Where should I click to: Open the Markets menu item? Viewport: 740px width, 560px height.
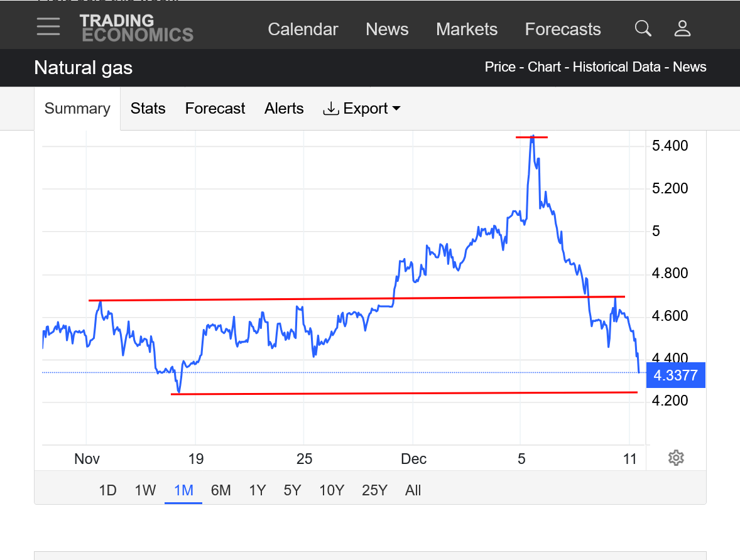pyautogui.click(x=467, y=30)
